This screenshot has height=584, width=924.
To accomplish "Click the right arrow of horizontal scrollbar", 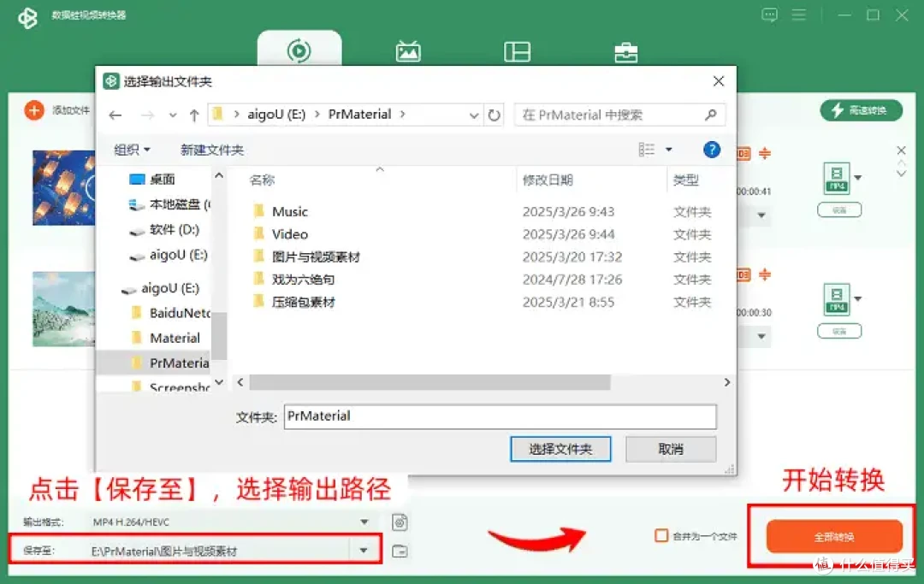I will [x=726, y=382].
